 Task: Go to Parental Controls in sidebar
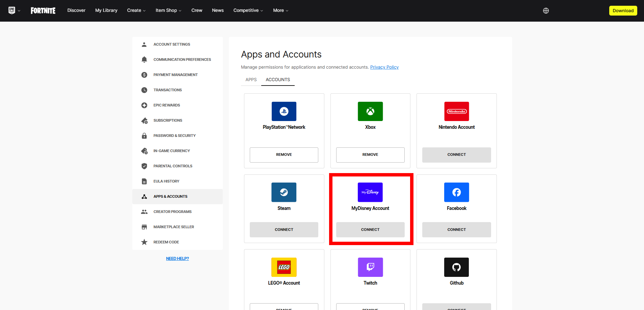tap(172, 166)
